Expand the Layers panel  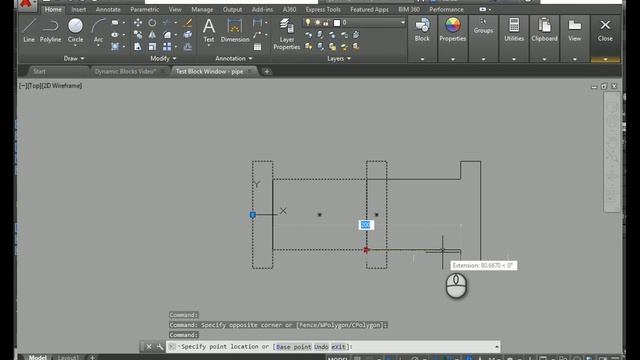point(339,58)
